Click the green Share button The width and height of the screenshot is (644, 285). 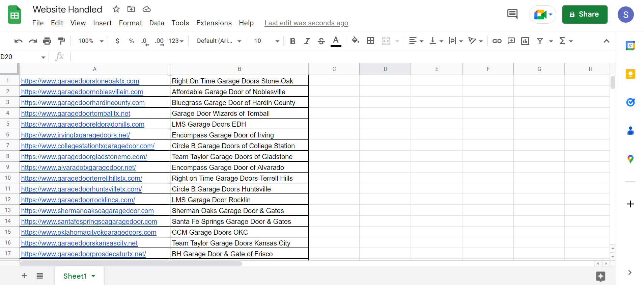(585, 15)
